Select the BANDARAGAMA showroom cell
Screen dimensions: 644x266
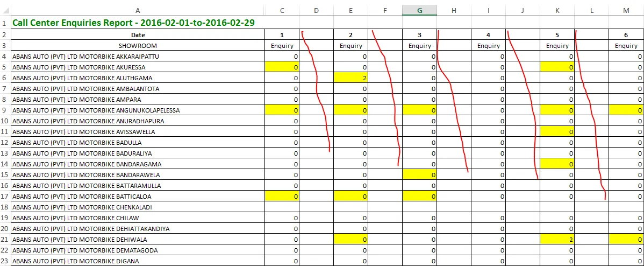[138, 164]
